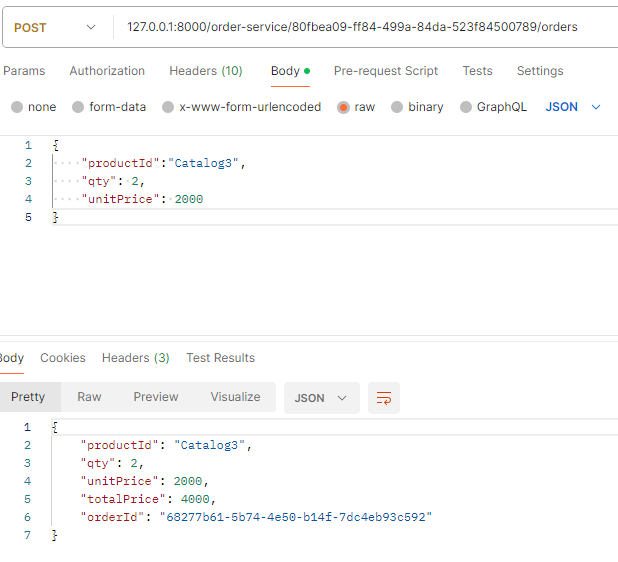Image resolution: width=618 pixels, height=562 pixels.
Task: Open the response Cookies tab
Action: pos(63,358)
